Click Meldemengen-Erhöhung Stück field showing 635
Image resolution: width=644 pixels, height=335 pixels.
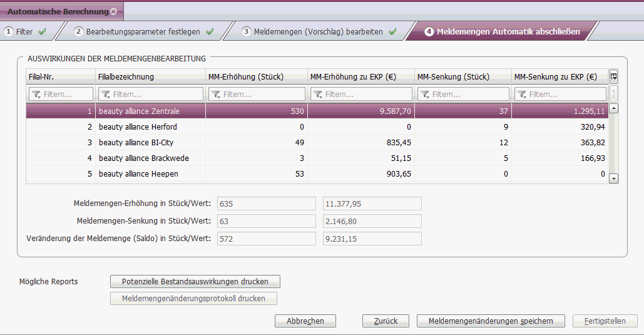click(x=267, y=204)
